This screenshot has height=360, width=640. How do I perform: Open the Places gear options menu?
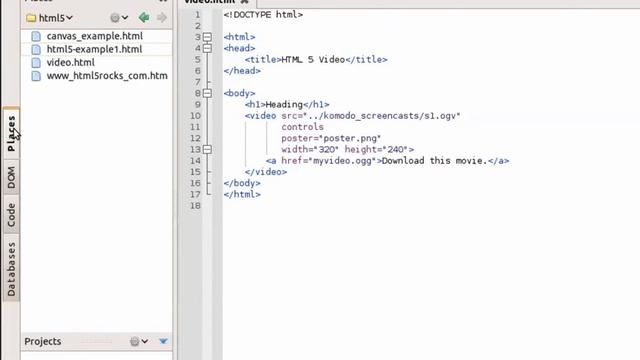(x=119, y=18)
